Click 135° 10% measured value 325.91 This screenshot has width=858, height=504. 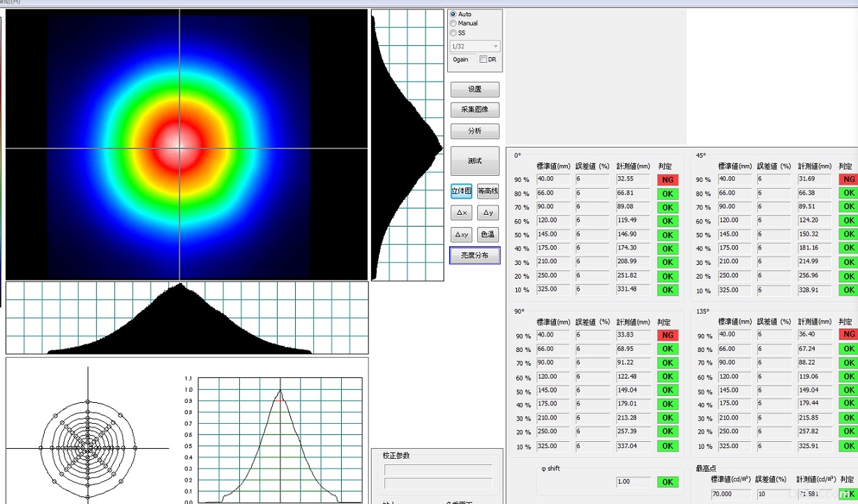coord(815,445)
